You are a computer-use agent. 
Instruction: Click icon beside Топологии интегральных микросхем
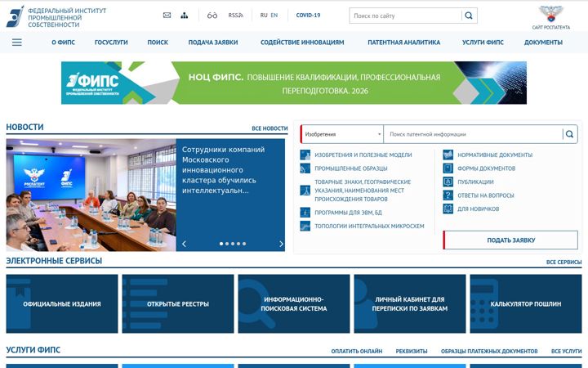pyautogui.click(x=305, y=226)
